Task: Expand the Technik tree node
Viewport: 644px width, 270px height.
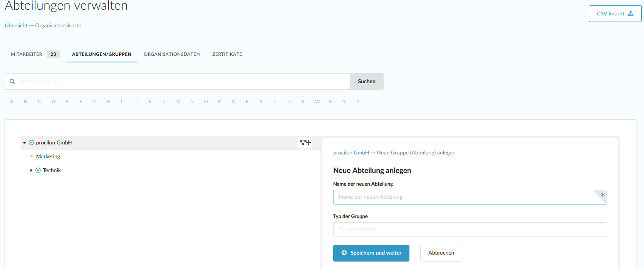Action: pyautogui.click(x=31, y=170)
